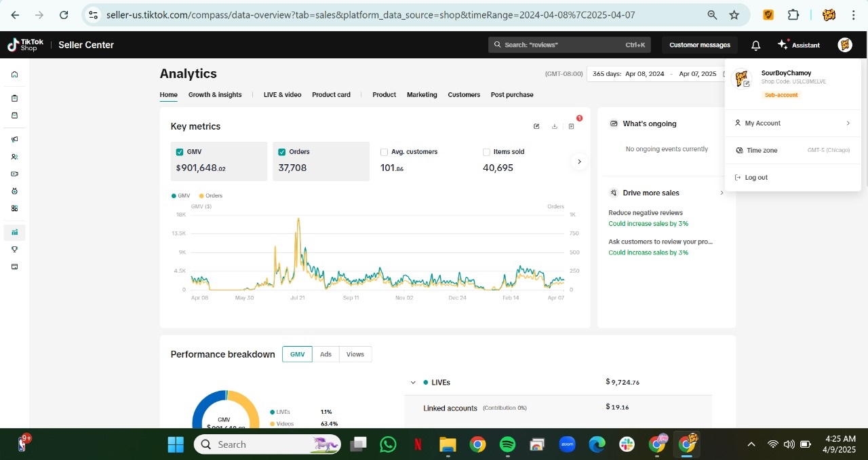Open the video camera sidebar icon
The image size is (868, 460).
coord(14,174)
